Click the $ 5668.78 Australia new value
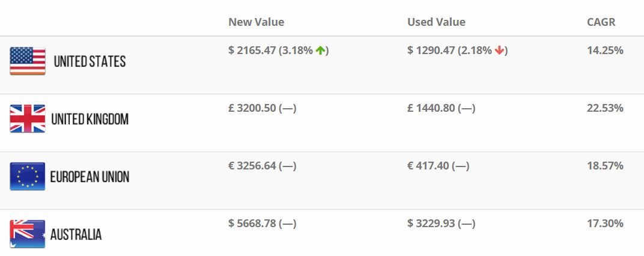 [252, 224]
